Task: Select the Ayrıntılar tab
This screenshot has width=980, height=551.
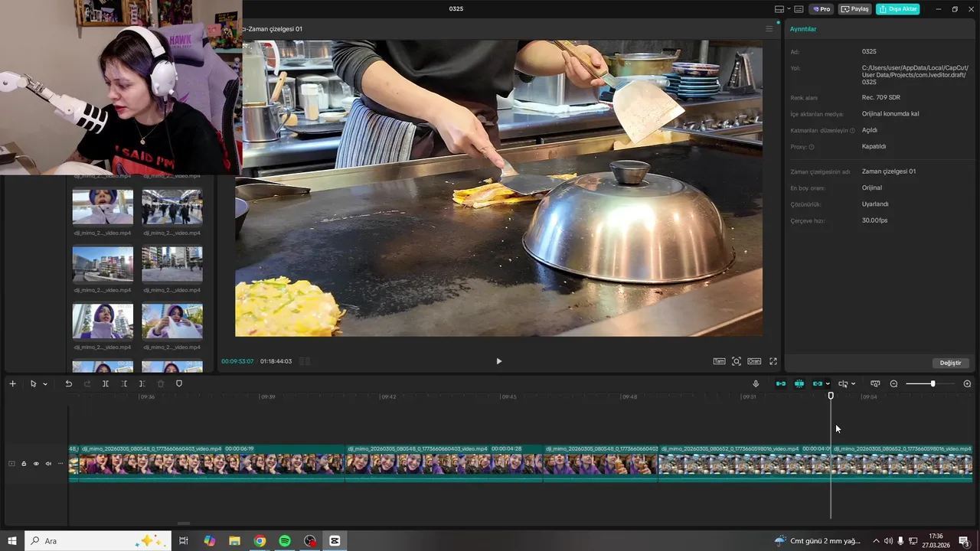Action: [803, 29]
